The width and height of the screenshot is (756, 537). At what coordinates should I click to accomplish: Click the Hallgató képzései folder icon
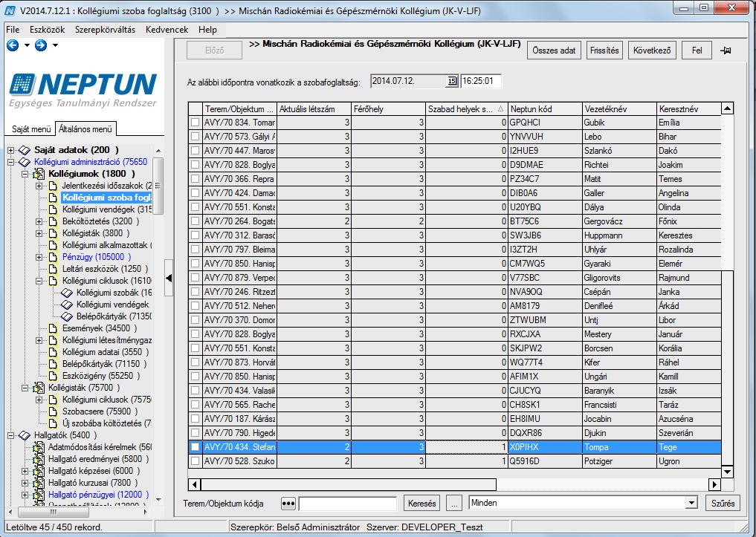point(39,471)
